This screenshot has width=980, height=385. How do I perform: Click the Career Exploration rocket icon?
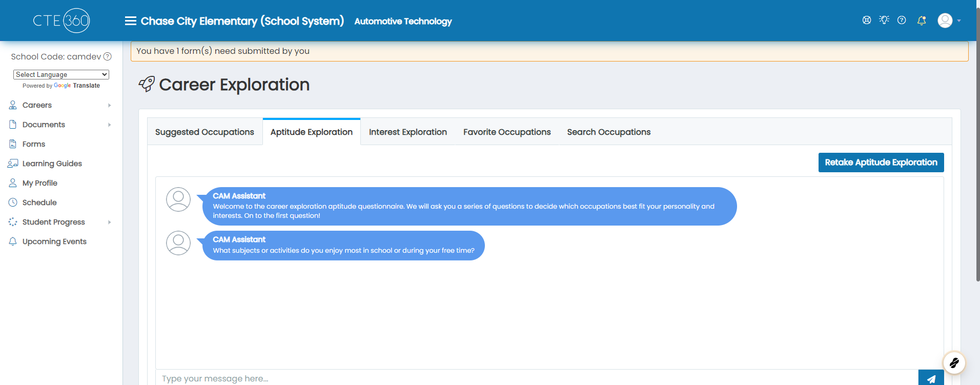coord(147,84)
